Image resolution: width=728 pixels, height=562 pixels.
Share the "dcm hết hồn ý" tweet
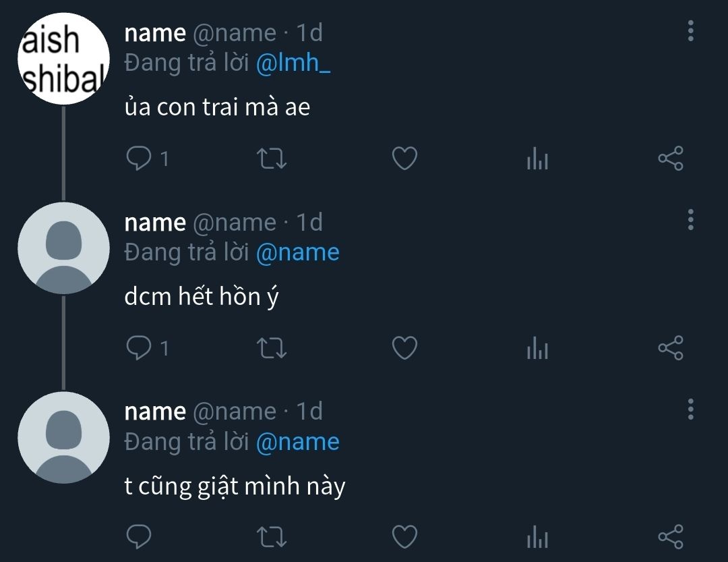click(x=670, y=347)
